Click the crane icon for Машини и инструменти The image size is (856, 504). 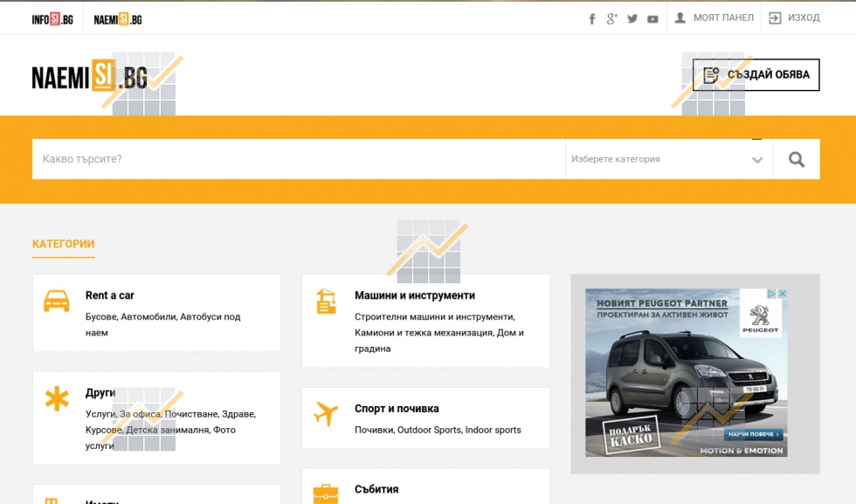[x=326, y=301]
